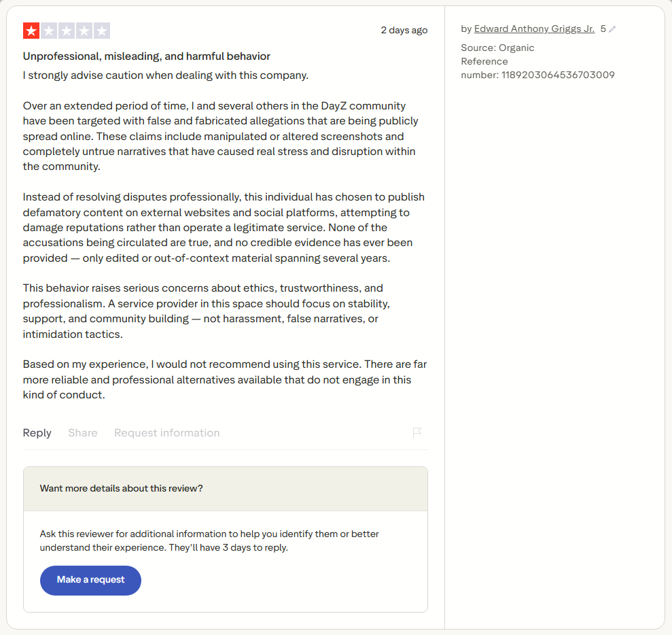Click the fifth gray star icon
This screenshot has width=672, height=635.
coord(102,31)
